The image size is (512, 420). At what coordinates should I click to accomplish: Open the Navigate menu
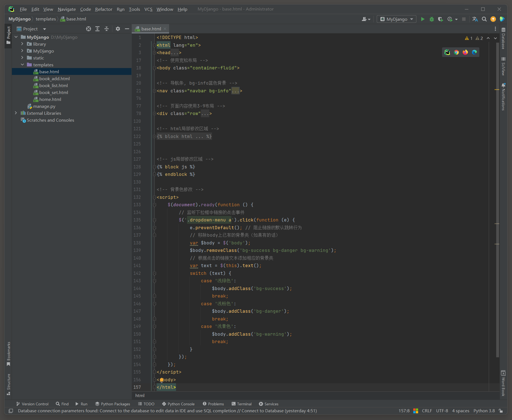pos(67,9)
